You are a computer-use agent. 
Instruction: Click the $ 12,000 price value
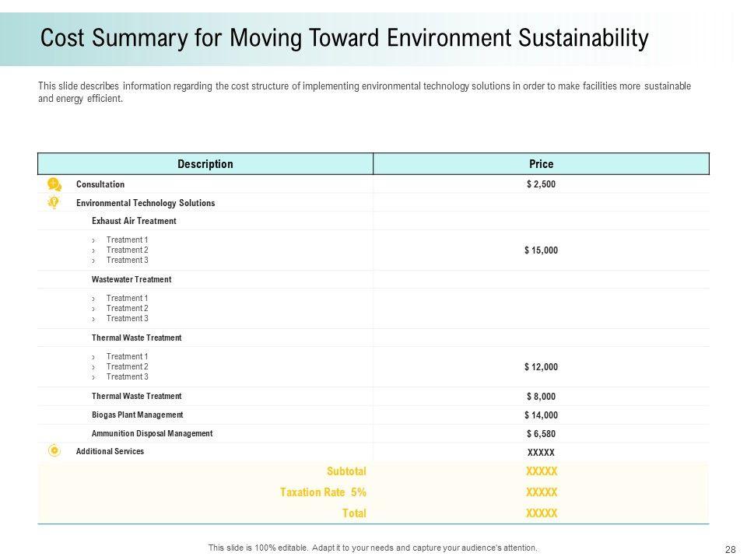coord(541,367)
